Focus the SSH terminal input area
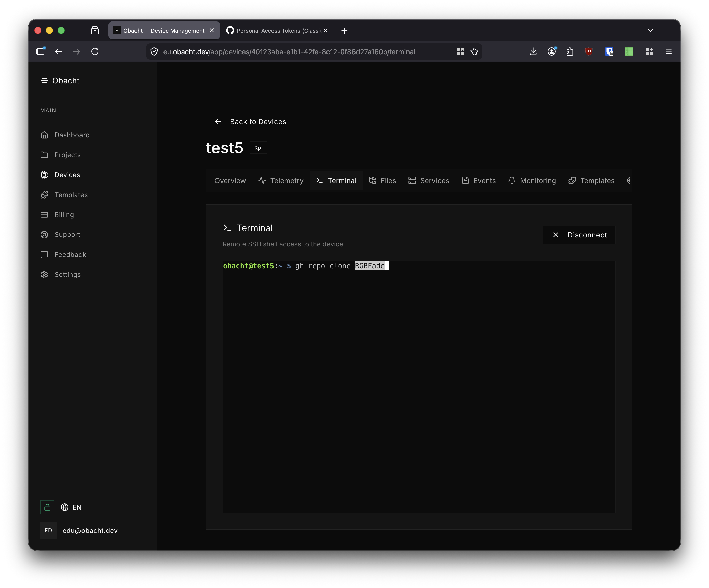709x588 pixels. point(419,387)
